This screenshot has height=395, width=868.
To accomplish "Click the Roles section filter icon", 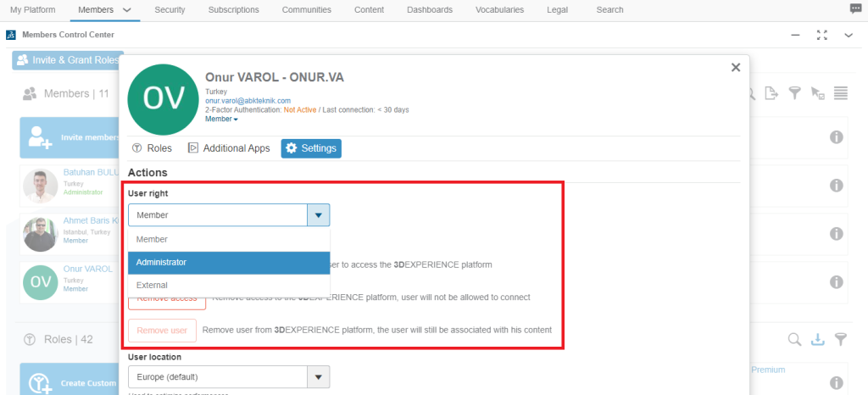I will pos(841,340).
